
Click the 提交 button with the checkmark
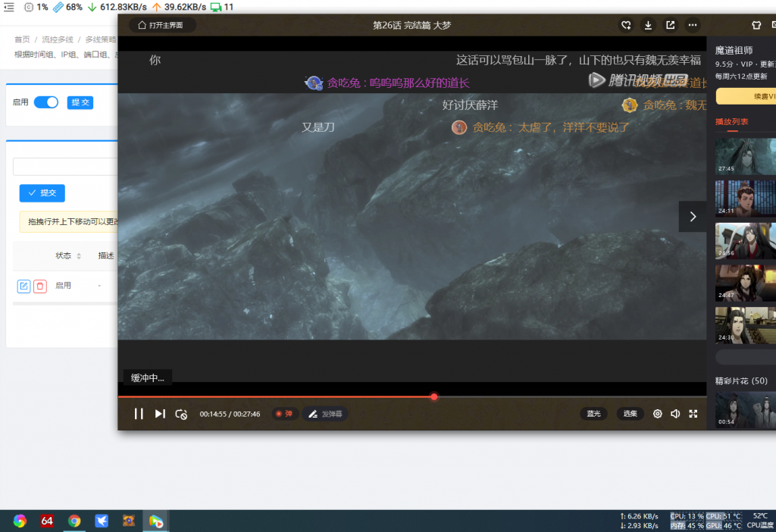[x=42, y=193]
